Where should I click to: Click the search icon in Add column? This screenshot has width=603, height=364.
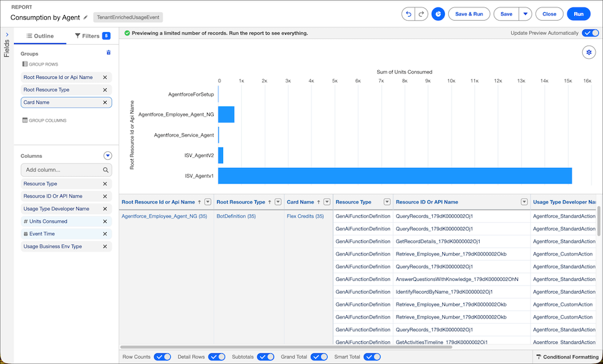pos(105,170)
